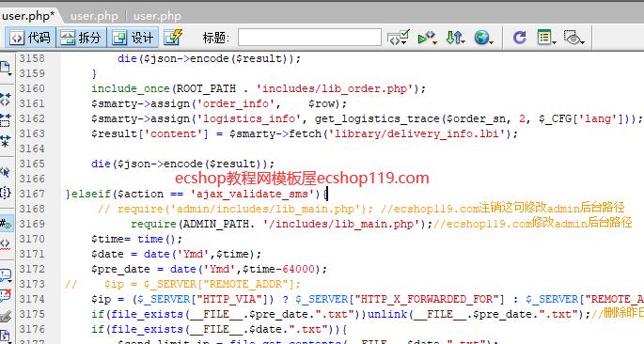
Task: Click unlink call on line 3175
Action: (387, 314)
